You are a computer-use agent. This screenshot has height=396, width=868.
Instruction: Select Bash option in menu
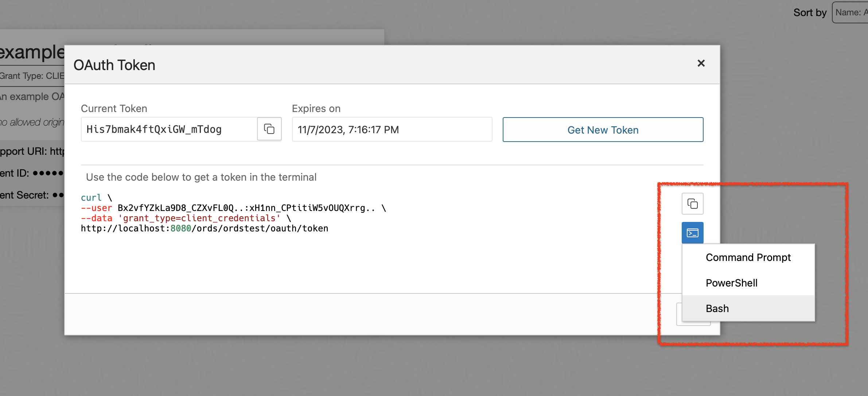pyautogui.click(x=717, y=308)
